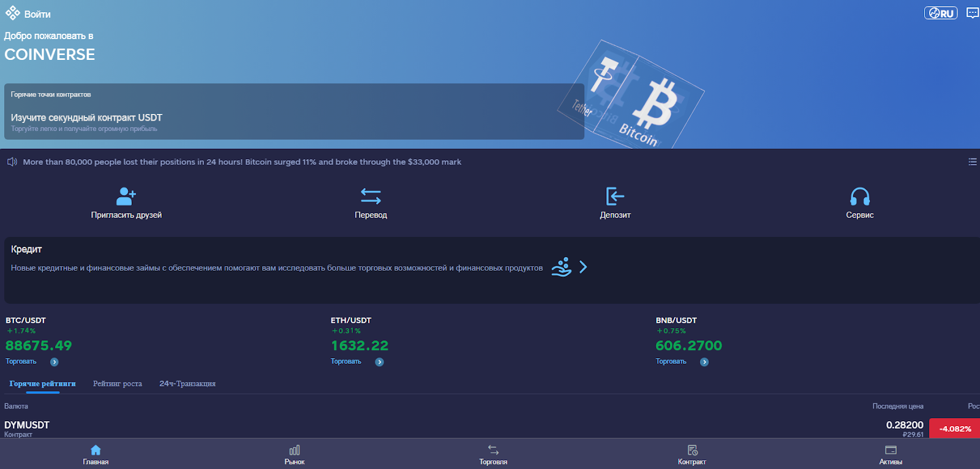The width and height of the screenshot is (980, 469).
Task: Click the BNB price 606.2700
Action: point(689,345)
